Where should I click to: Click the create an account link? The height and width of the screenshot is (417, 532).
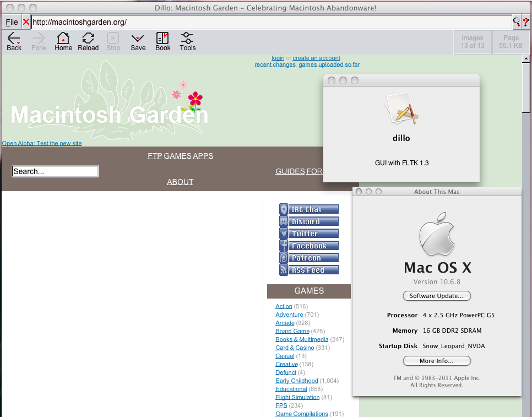pos(316,58)
